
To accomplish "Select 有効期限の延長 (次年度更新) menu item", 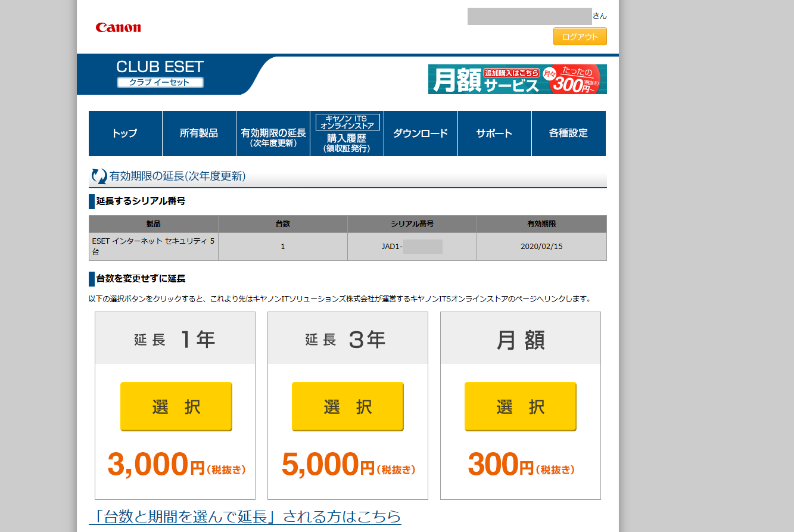I will pos(273,133).
